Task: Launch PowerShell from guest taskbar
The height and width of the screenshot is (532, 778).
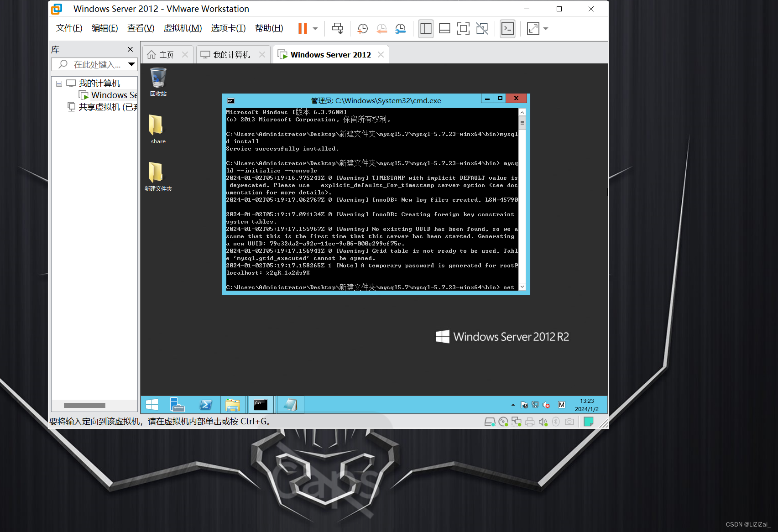Action: [206, 405]
